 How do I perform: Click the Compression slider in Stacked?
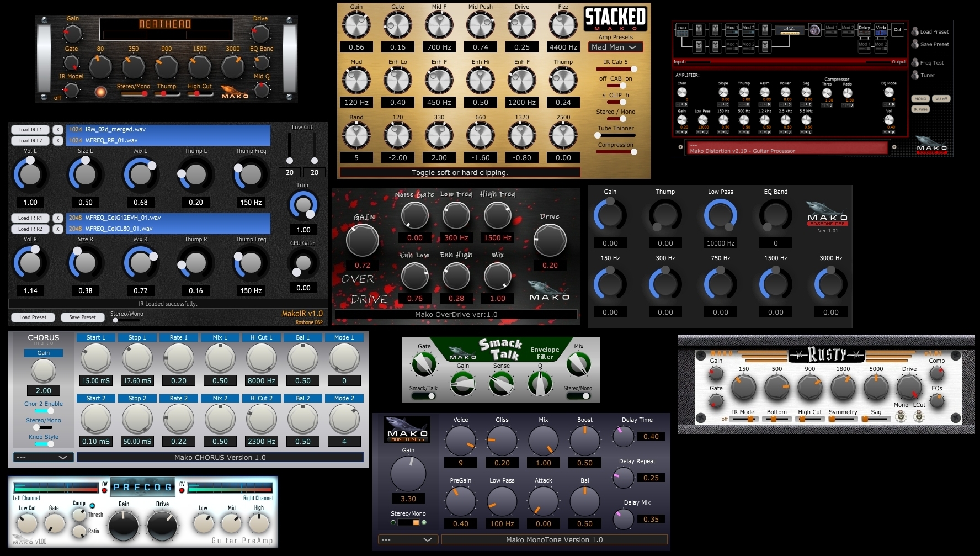(x=615, y=152)
